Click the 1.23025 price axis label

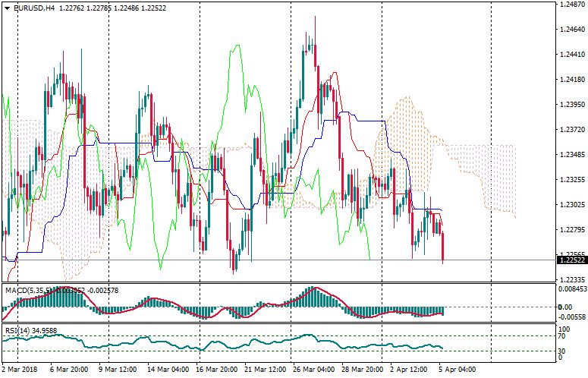tap(571, 205)
